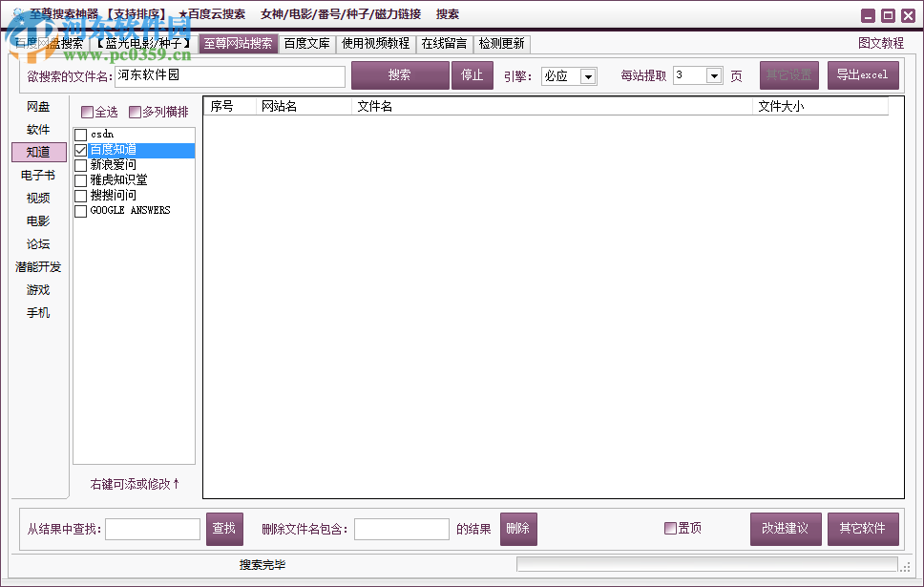Click the 检测更新 tab

coord(501,44)
